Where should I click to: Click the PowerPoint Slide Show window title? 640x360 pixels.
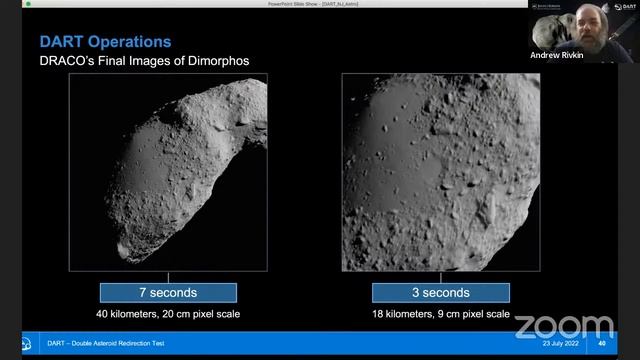tap(313, 4)
